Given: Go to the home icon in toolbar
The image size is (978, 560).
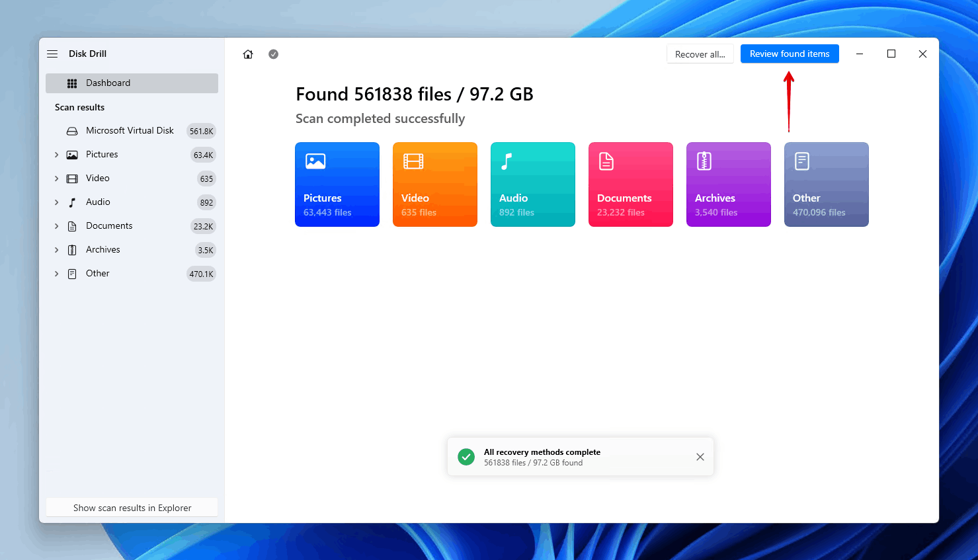Looking at the screenshot, I should pyautogui.click(x=248, y=54).
